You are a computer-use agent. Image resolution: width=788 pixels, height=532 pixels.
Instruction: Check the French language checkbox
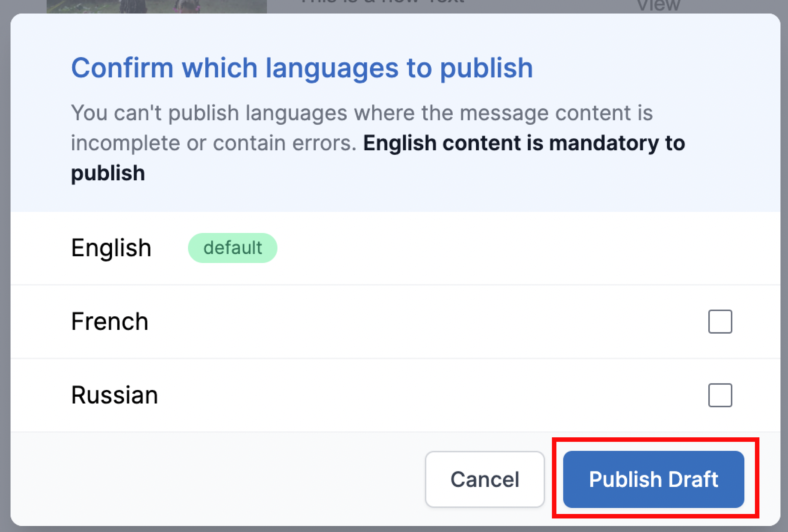[x=720, y=322]
